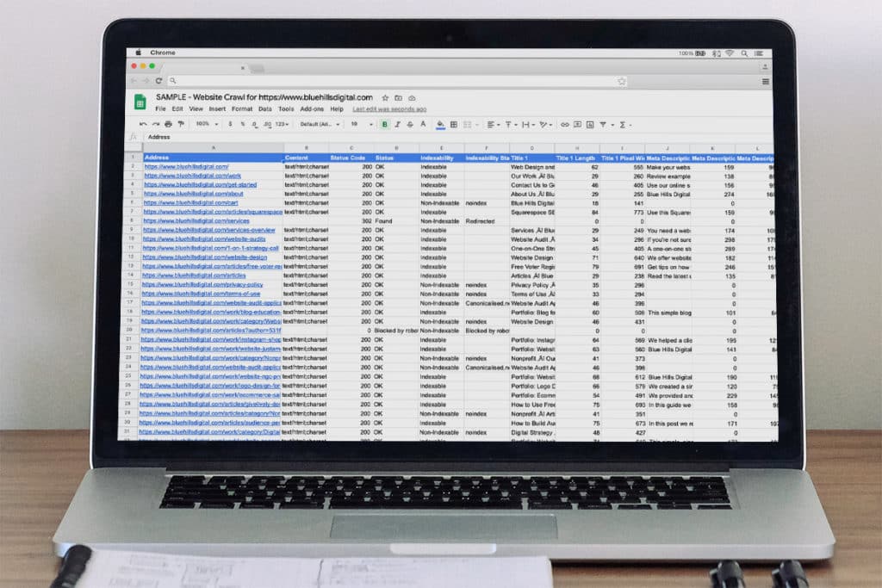The height and width of the screenshot is (588, 882).
Task: Open the vertical align dropdown
Action: click(x=511, y=124)
